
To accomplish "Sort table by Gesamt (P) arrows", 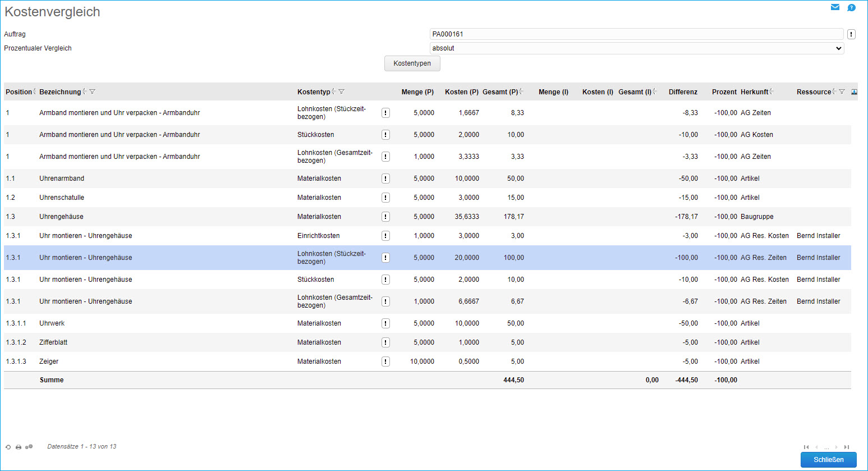I will tap(521, 92).
